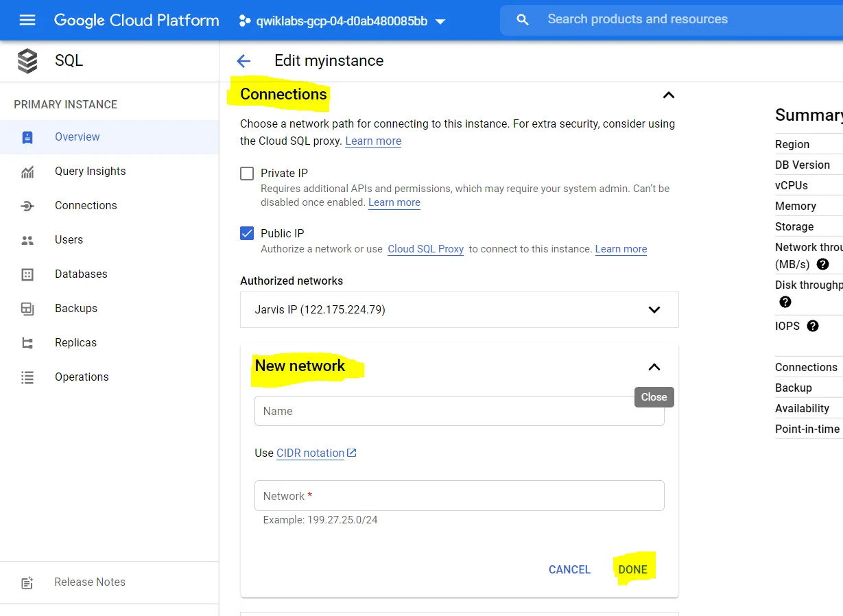Expand the Jarvis IP authorized network
The image size is (843, 616).
click(x=654, y=310)
